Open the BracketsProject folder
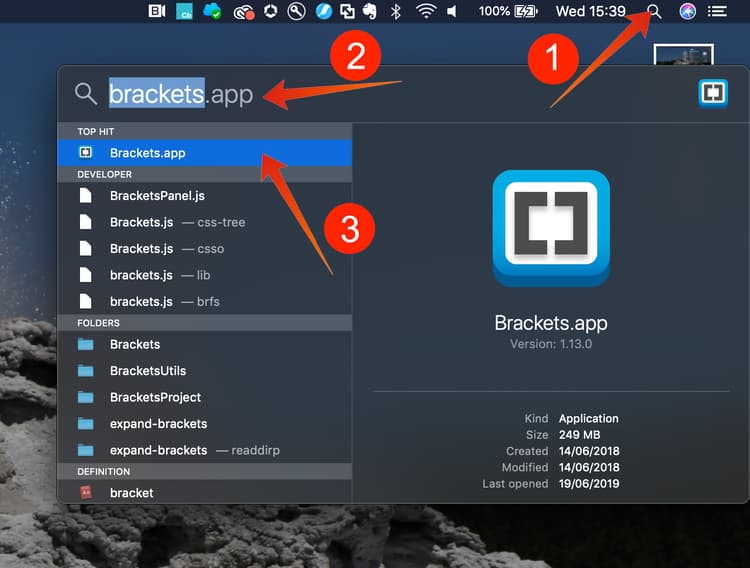750x568 pixels. [205, 397]
